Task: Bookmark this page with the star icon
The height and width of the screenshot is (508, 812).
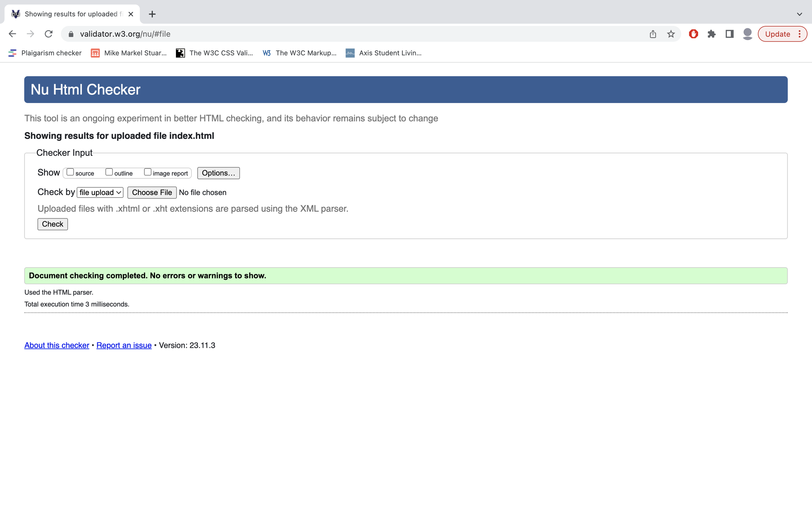Action: pyautogui.click(x=671, y=34)
